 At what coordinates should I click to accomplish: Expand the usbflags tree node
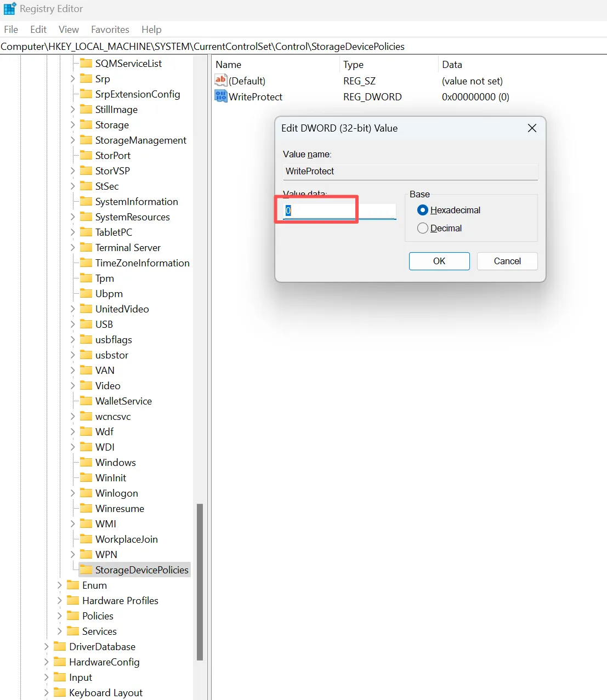coord(72,339)
